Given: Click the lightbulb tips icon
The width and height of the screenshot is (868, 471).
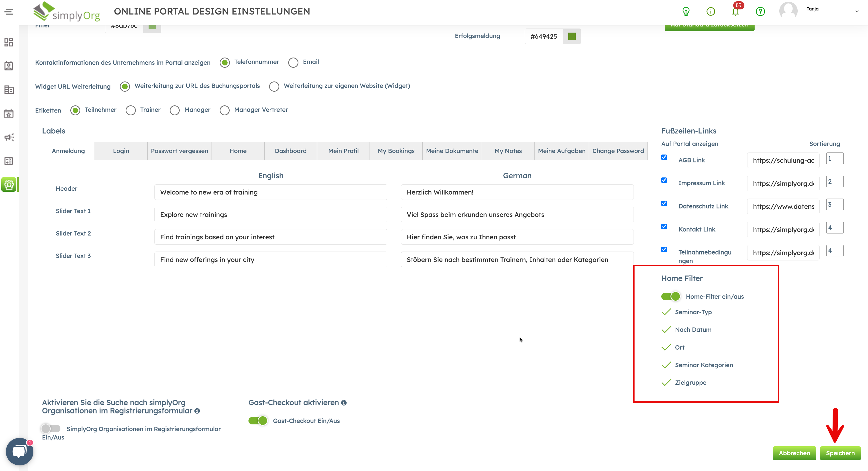Looking at the screenshot, I should click(x=686, y=12).
